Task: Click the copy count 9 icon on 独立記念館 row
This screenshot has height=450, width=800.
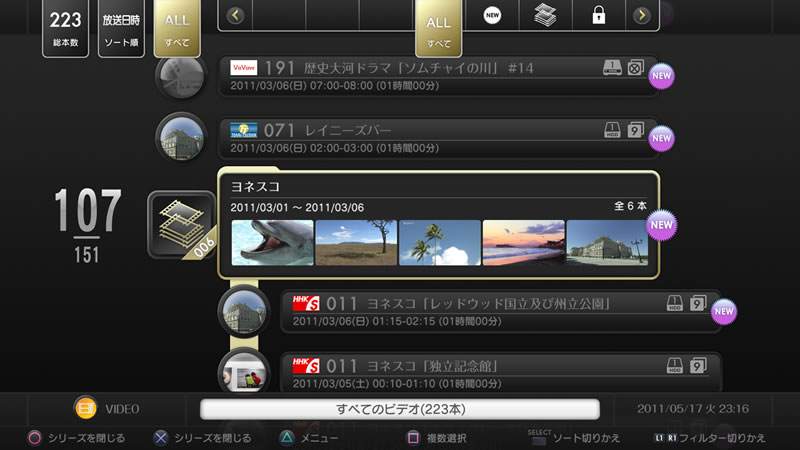Action: [x=698, y=365]
